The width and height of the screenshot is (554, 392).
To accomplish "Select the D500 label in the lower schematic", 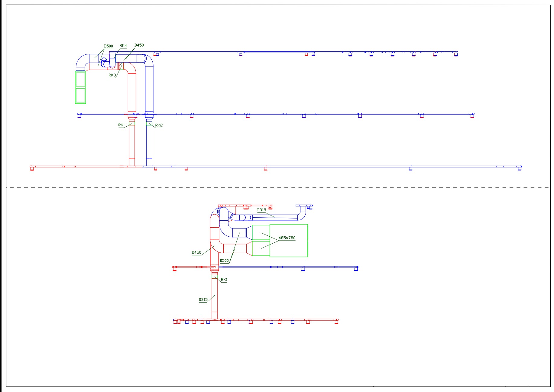I will coord(224,261).
